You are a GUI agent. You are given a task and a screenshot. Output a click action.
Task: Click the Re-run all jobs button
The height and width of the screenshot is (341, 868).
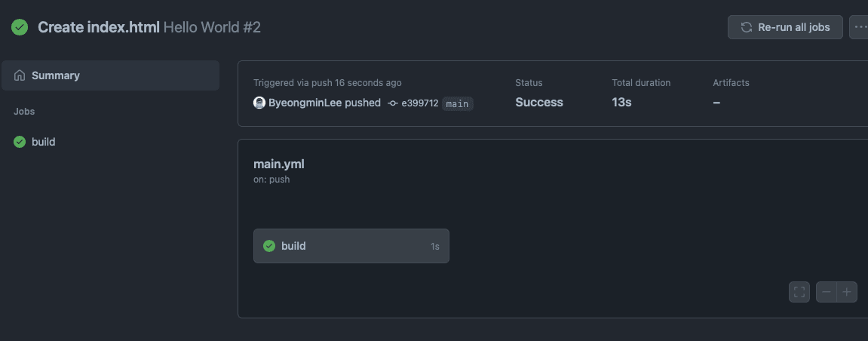tap(785, 27)
